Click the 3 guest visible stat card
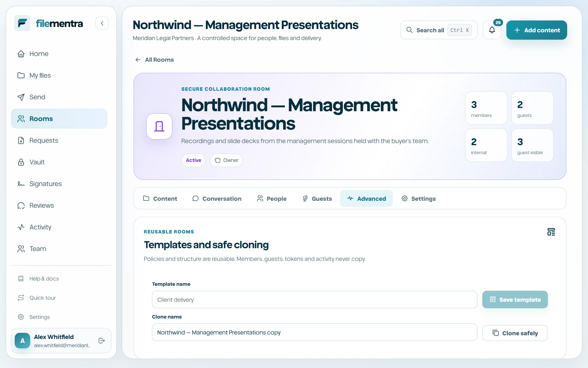This screenshot has width=588, height=368. (532, 145)
